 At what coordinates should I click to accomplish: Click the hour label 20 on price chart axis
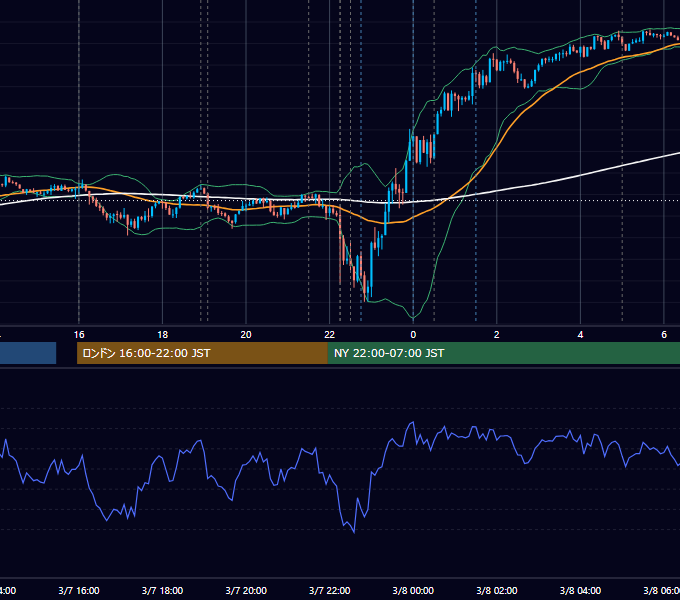tap(246, 335)
